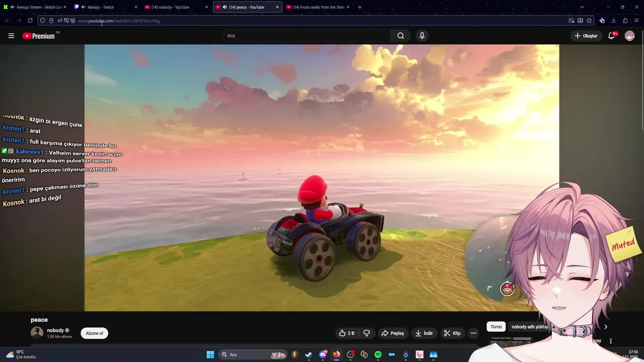
Task: Focus the Firefox address bar URL
Action: tap(317, 21)
